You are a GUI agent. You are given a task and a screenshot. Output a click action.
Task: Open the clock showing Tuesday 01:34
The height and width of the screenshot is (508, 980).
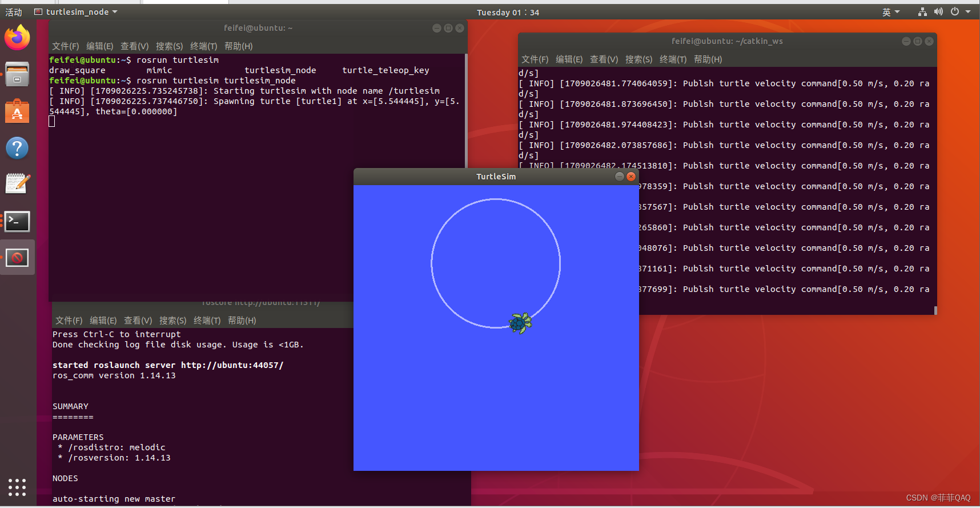pos(508,13)
